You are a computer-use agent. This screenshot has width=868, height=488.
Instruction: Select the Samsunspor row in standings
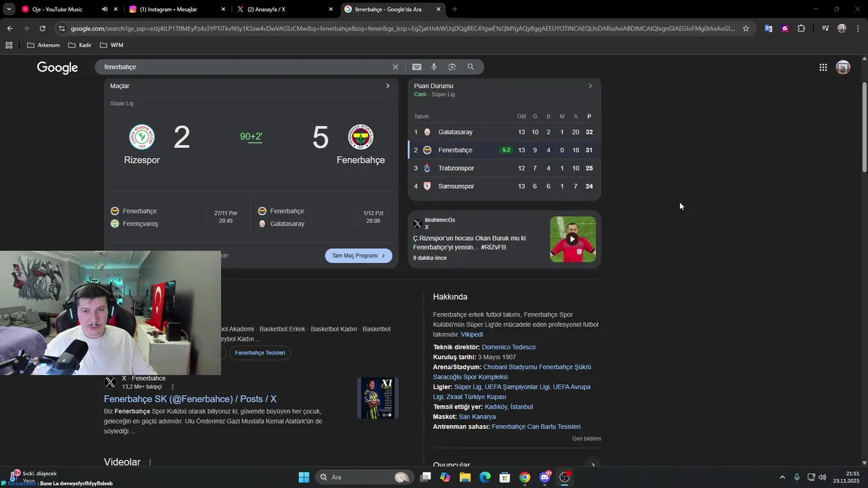[504, 186]
